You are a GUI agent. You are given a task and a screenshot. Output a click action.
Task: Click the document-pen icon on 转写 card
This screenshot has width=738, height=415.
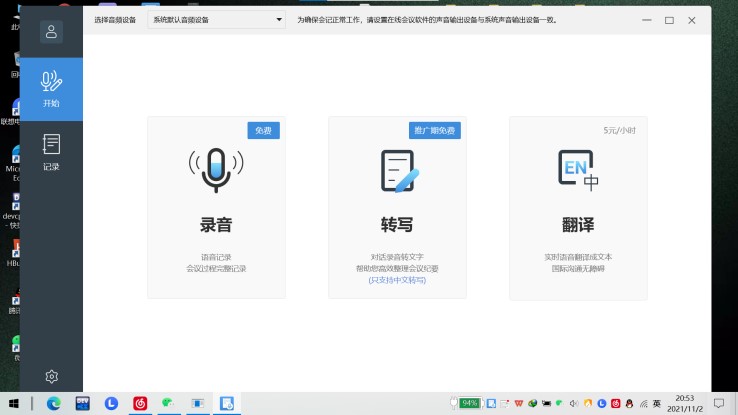(x=399, y=171)
